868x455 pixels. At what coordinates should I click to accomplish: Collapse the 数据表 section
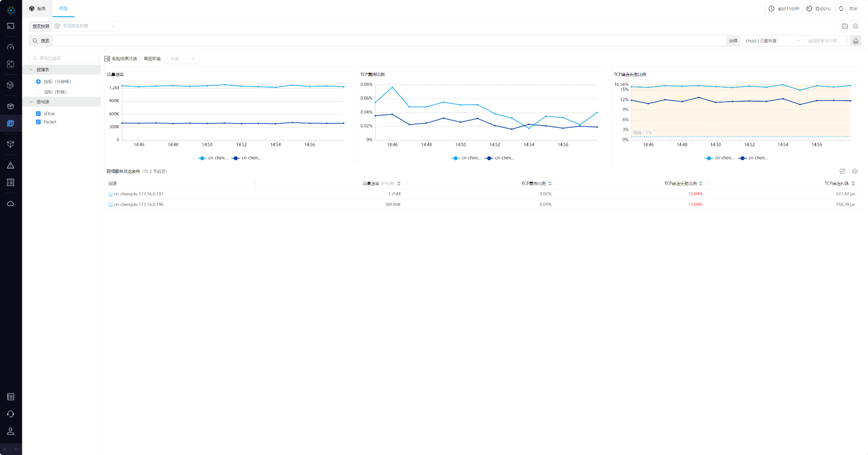pos(31,70)
